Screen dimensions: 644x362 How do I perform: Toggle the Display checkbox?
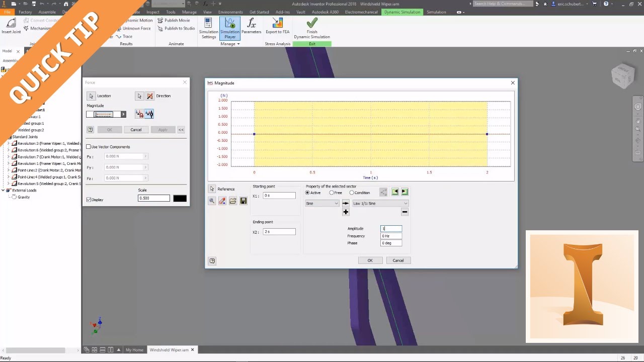[89, 200]
